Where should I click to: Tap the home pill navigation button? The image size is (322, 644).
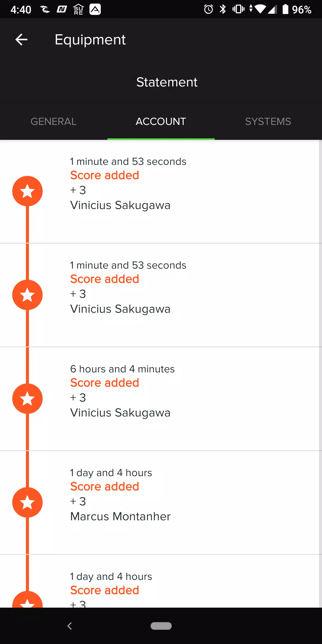(161, 626)
